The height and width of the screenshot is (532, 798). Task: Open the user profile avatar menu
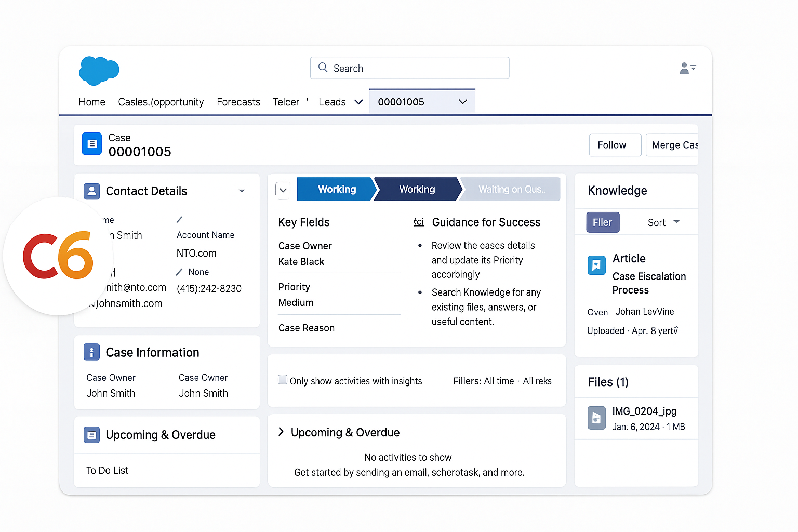687,69
